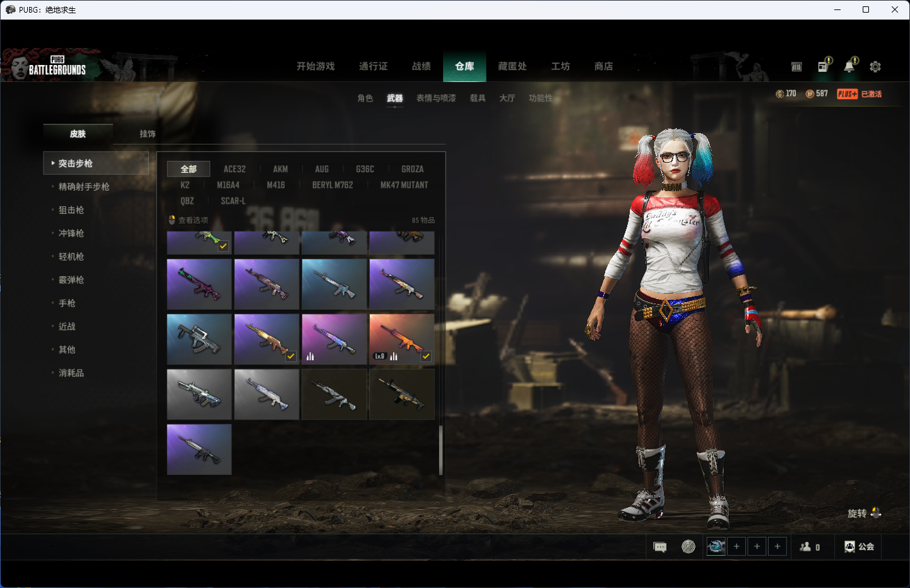Filter skins by BERYL M762

pos(333,185)
